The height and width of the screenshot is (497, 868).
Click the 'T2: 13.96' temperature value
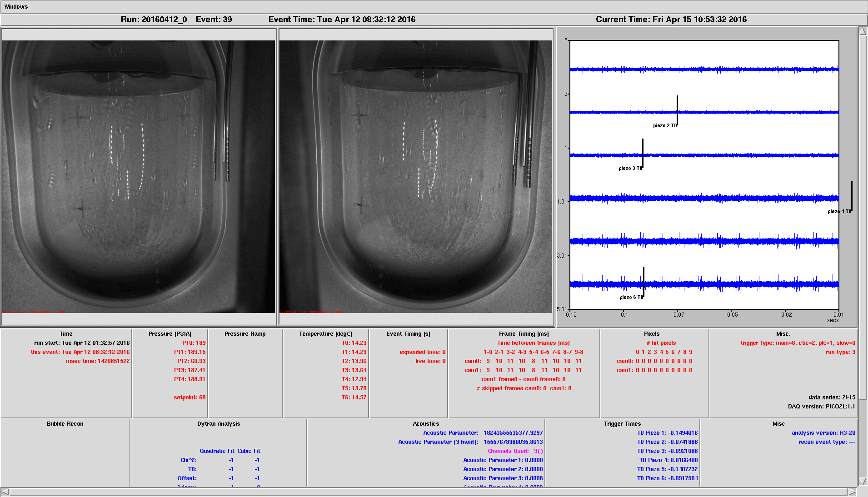coord(354,361)
